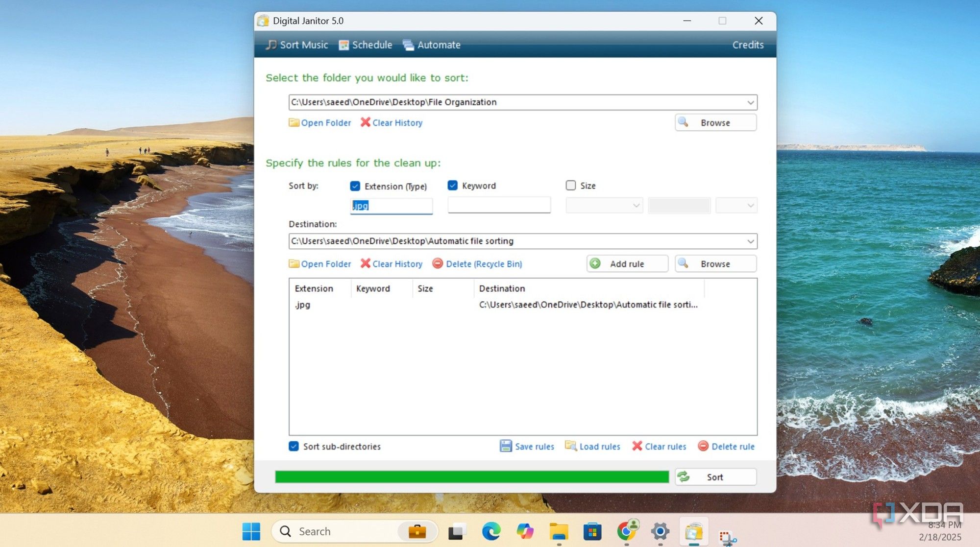Screen dimensions: 980x547
Task: Click the Clear rules red X icon
Action: tap(637, 446)
